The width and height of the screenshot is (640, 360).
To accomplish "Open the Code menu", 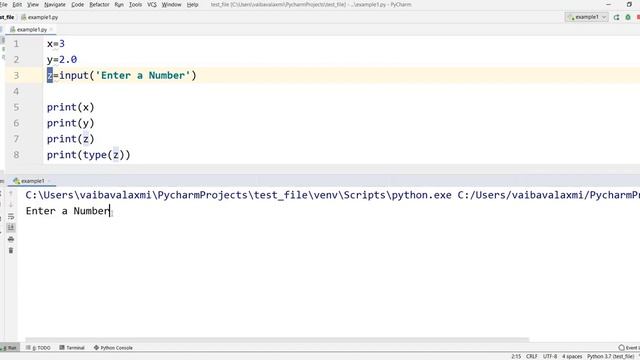I will [x=78, y=4].
